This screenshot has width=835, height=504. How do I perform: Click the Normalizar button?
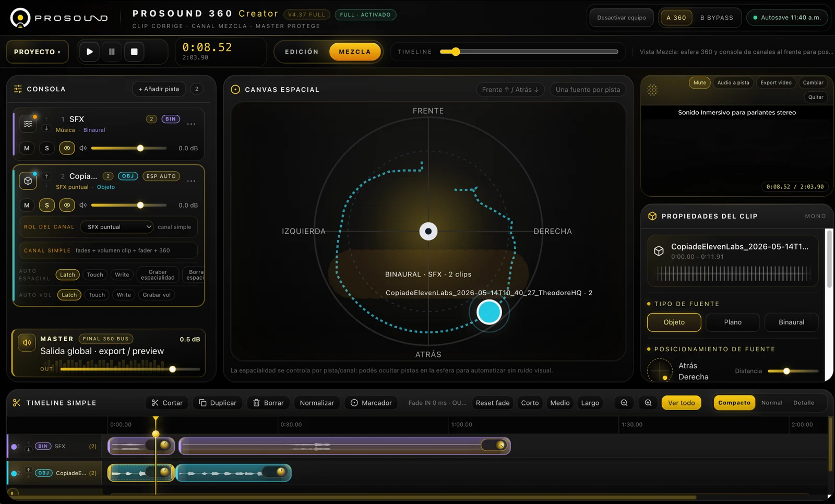pyautogui.click(x=317, y=403)
